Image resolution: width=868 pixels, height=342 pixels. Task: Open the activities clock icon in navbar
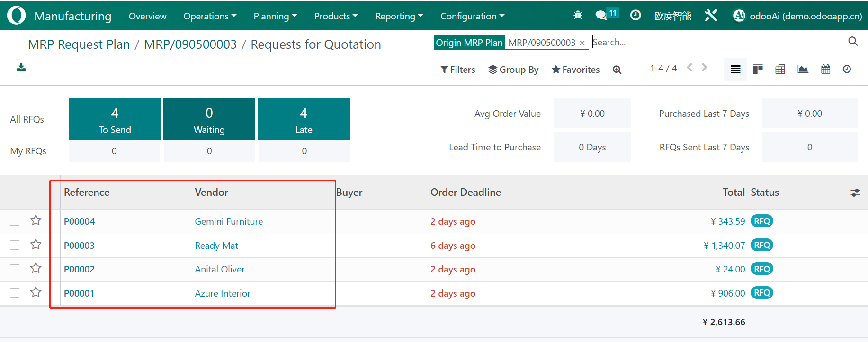(x=635, y=15)
